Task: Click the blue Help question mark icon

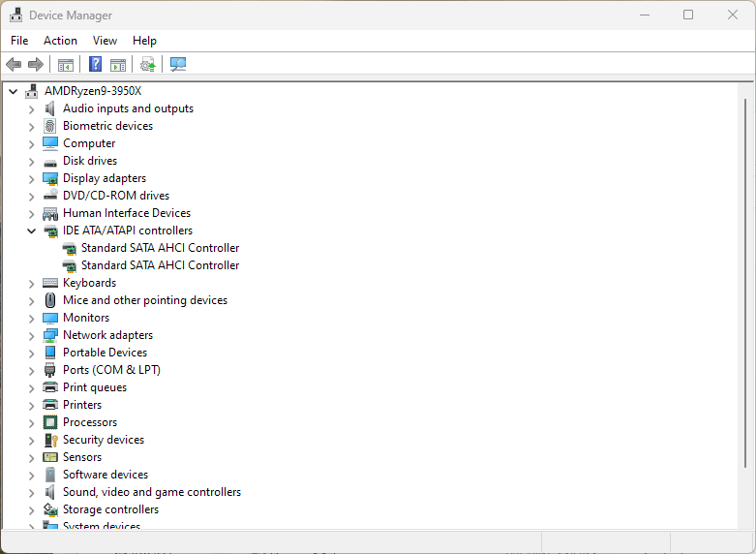Action: (96, 64)
